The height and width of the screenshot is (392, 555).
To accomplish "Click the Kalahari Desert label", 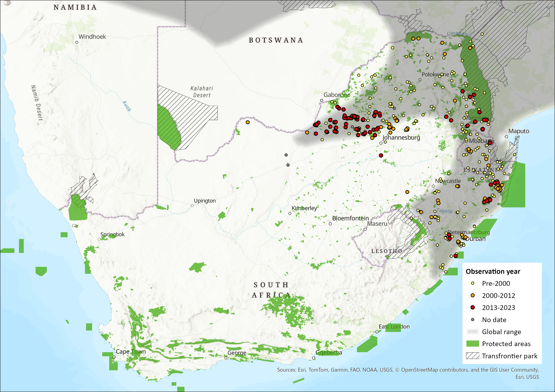I will click(x=202, y=92).
